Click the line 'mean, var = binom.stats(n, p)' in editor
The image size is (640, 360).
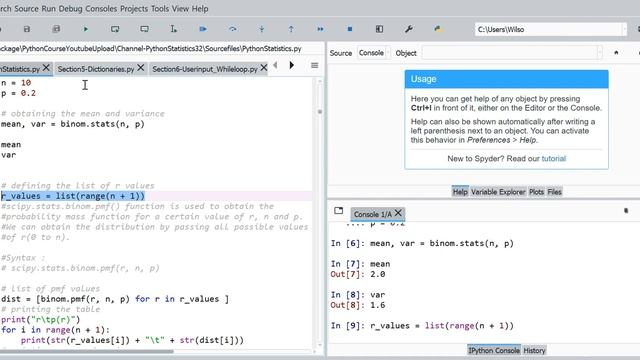click(x=73, y=124)
